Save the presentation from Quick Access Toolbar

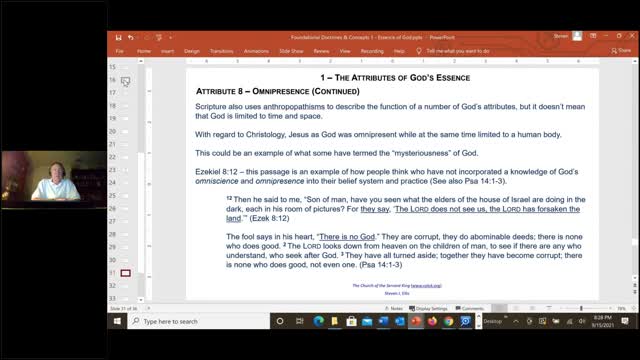(x=118, y=38)
